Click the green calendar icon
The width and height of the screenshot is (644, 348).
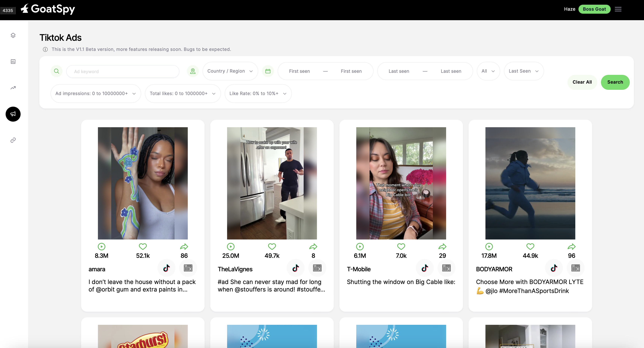coord(268,71)
